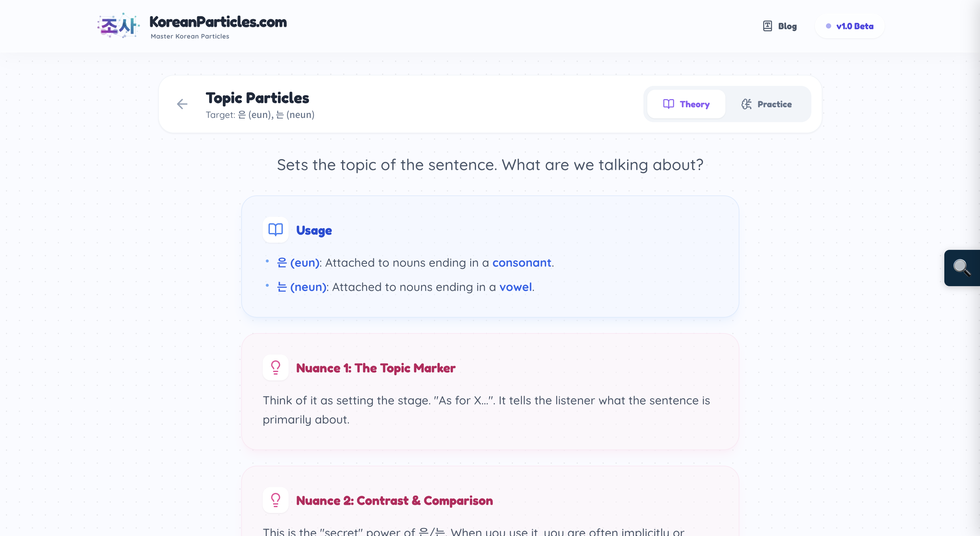Click the magnifying glass search widget

[961, 268]
